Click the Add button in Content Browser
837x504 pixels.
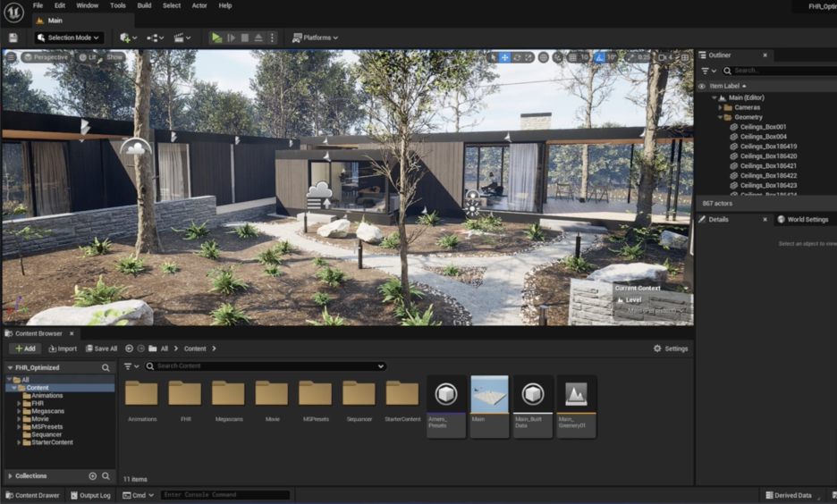[25, 349]
